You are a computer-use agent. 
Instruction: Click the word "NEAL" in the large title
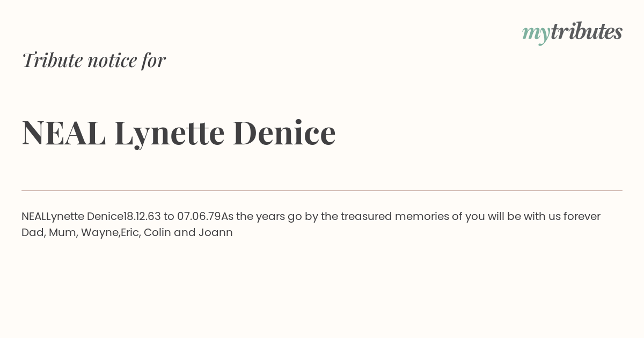[x=63, y=133]
